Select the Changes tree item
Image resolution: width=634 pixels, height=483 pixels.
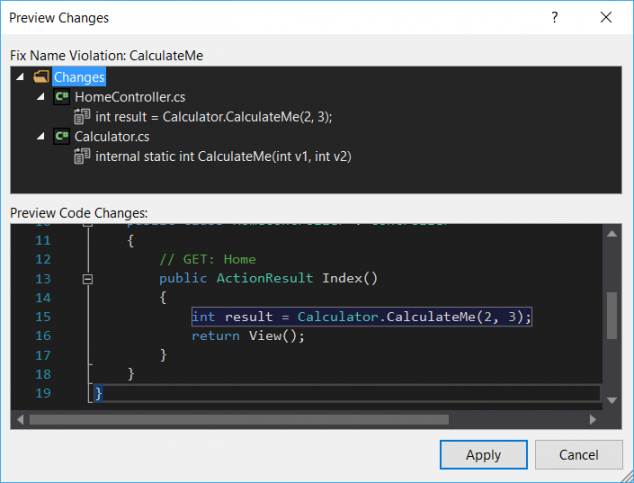coord(79,77)
